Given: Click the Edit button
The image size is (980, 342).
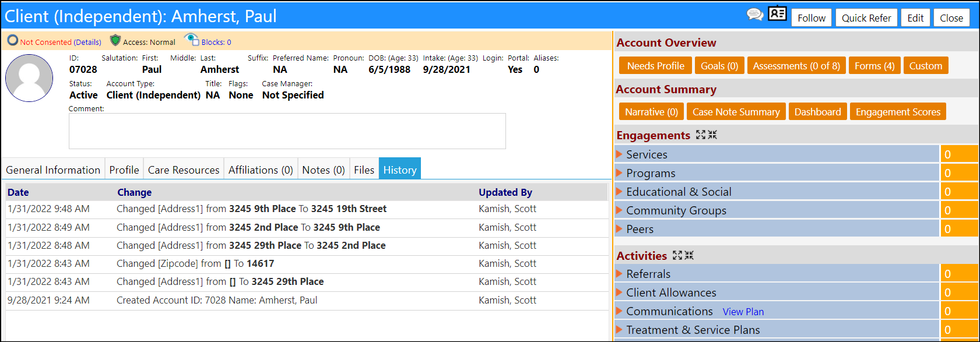Looking at the screenshot, I should (915, 18).
